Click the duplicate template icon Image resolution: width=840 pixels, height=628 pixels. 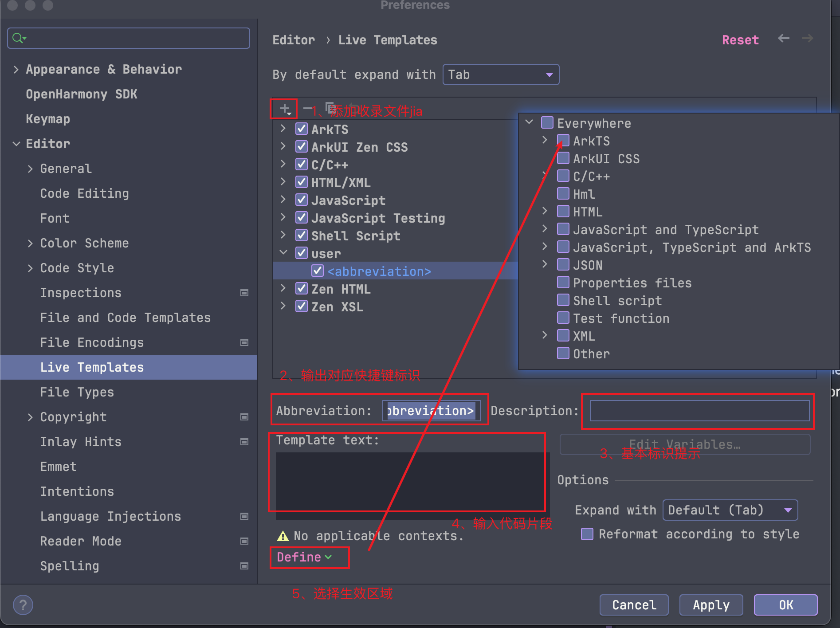point(330,107)
